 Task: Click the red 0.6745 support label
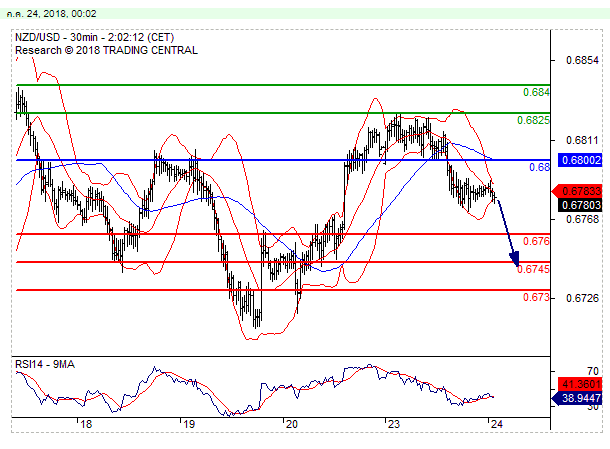tap(533, 269)
